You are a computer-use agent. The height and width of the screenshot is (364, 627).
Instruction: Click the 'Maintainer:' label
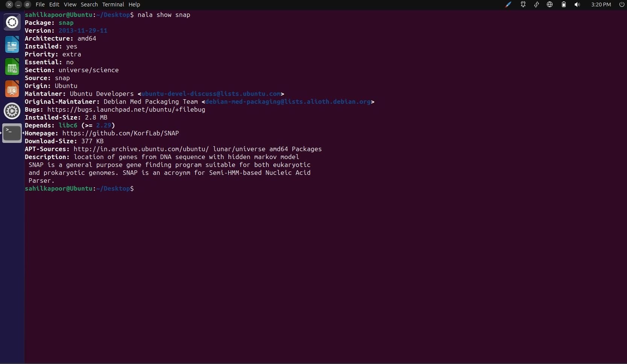(46, 94)
